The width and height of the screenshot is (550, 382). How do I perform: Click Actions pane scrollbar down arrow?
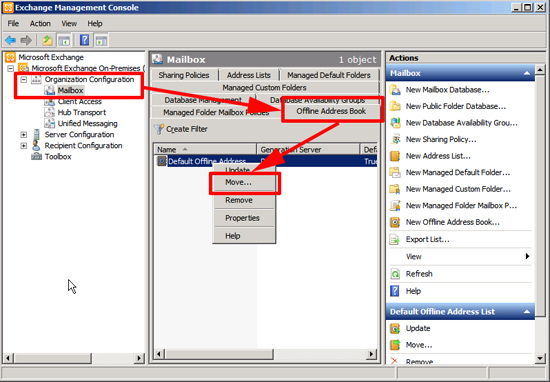click(x=540, y=358)
